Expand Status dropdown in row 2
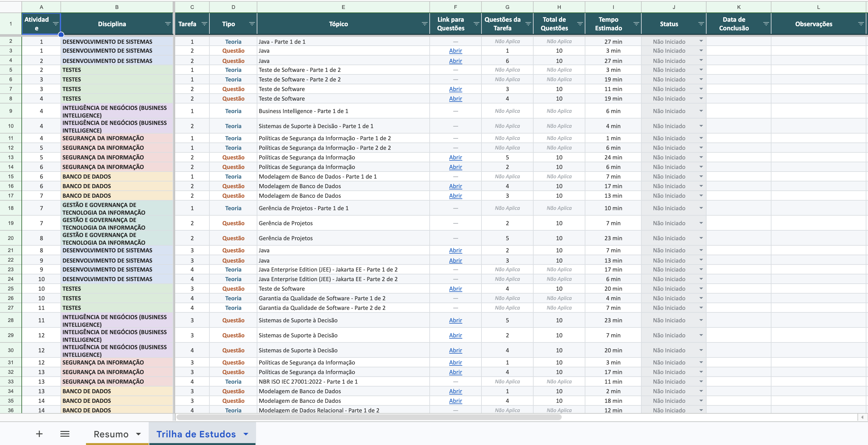 tap(701, 41)
